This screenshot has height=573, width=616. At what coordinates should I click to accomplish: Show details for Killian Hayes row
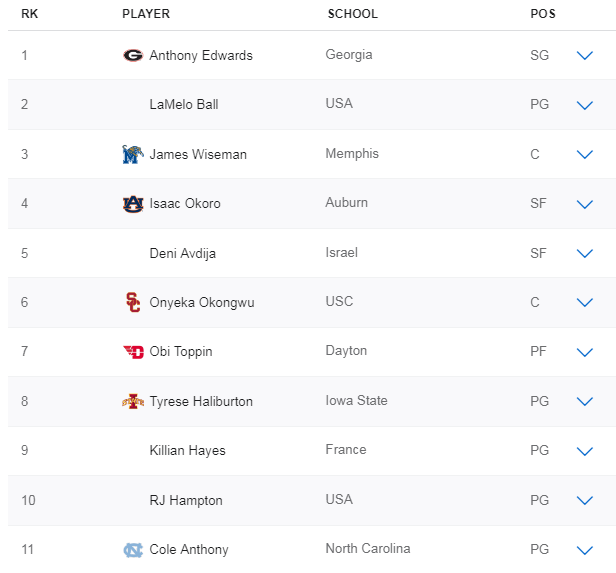[x=585, y=451]
